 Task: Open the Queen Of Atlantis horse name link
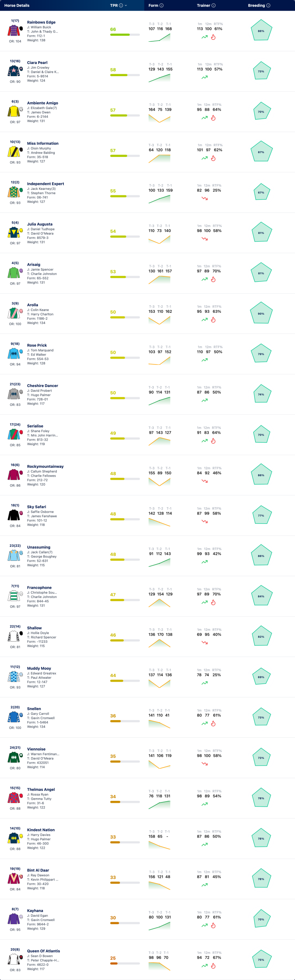pos(44,951)
